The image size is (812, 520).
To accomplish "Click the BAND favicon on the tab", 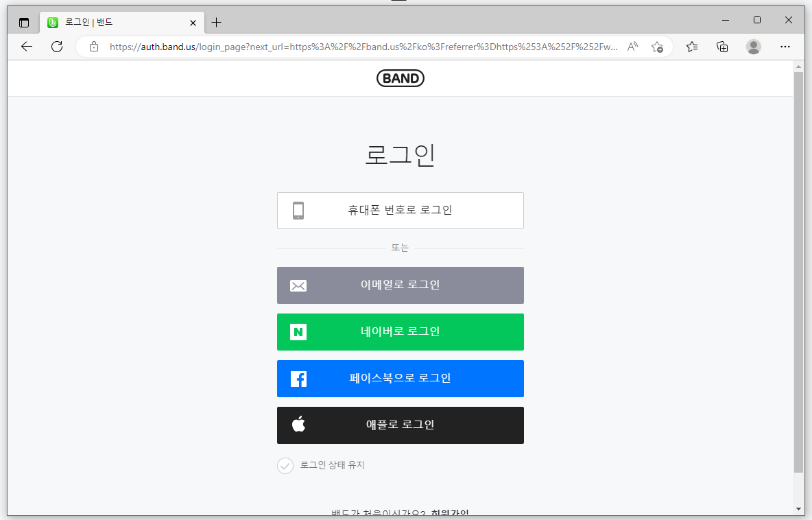I will tap(53, 22).
